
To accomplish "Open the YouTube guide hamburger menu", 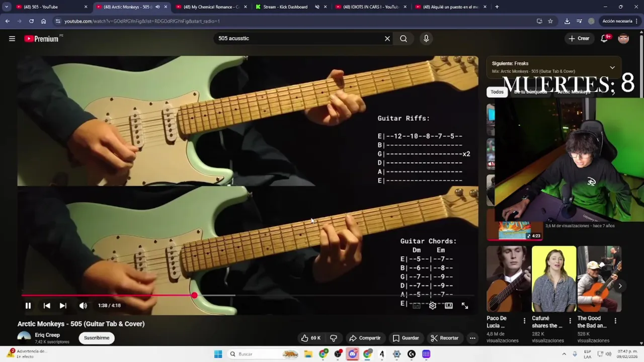I will (x=12, y=38).
